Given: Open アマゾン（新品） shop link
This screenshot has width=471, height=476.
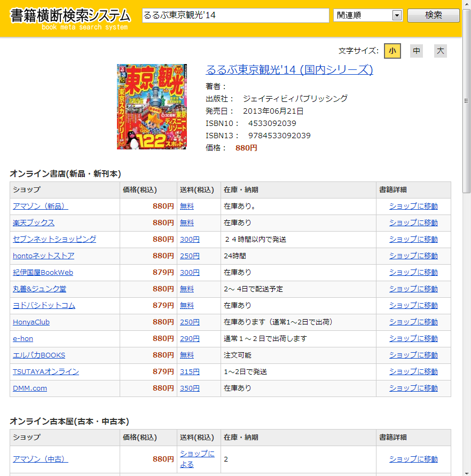Looking at the screenshot, I should tap(41, 206).
